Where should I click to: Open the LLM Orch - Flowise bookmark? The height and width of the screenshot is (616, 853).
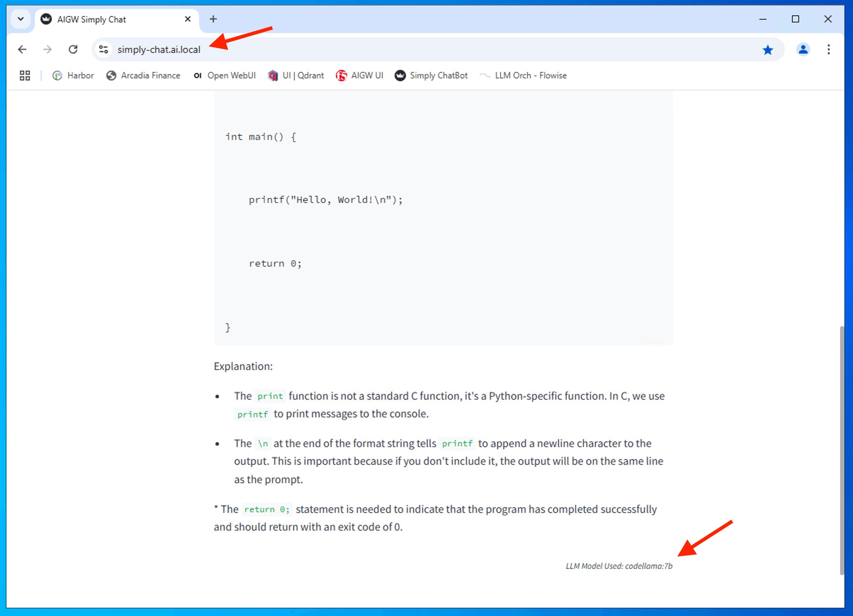pyautogui.click(x=523, y=75)
